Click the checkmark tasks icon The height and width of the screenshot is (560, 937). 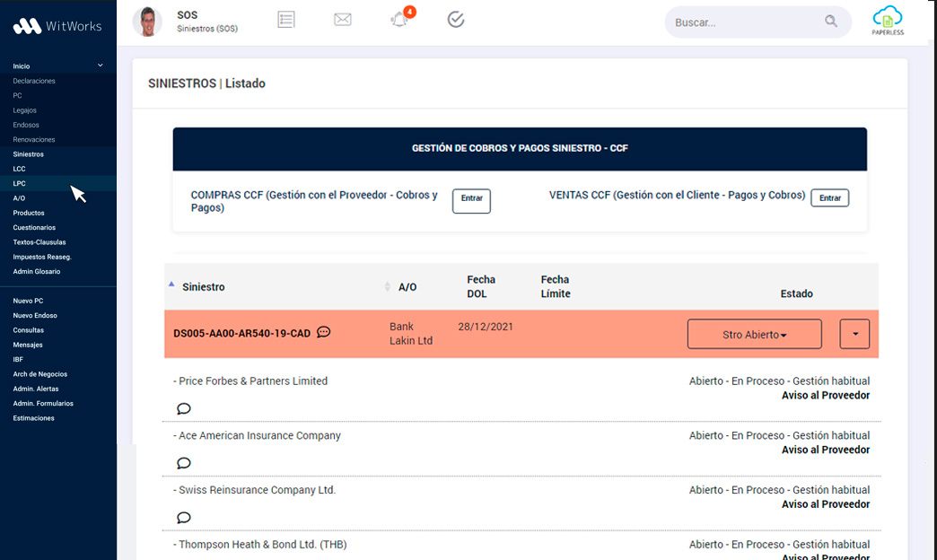click(456, 19)
